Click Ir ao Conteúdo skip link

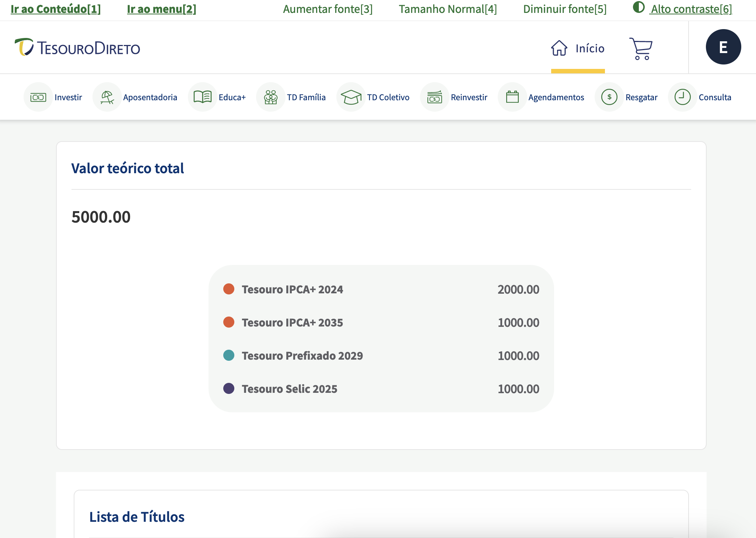click(x=56, y=9)
